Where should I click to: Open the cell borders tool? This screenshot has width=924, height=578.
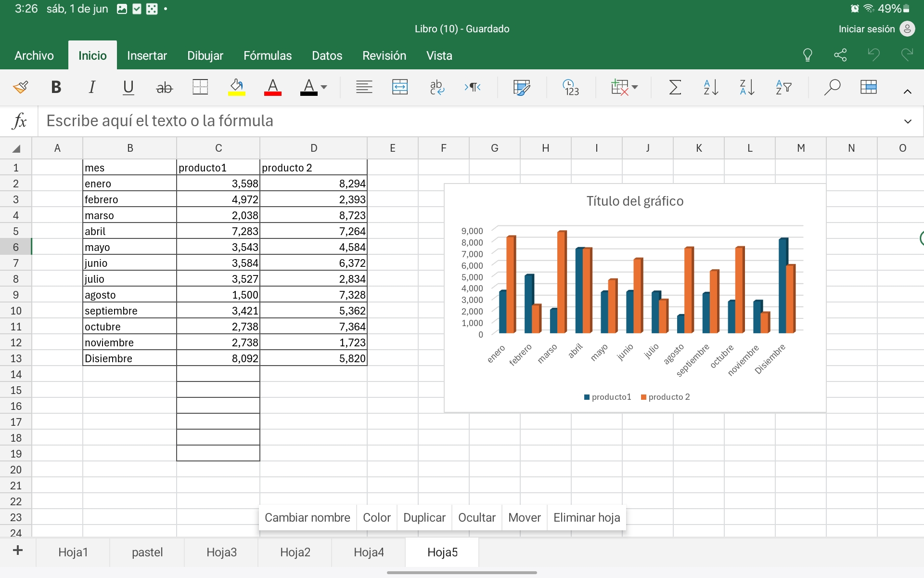(x=200, y=87)
